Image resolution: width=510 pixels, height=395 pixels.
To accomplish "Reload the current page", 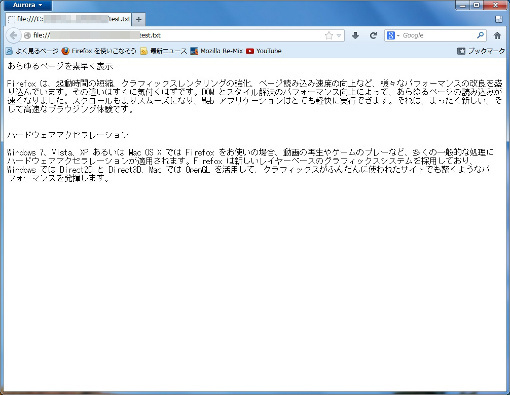I will coord(373,35).
